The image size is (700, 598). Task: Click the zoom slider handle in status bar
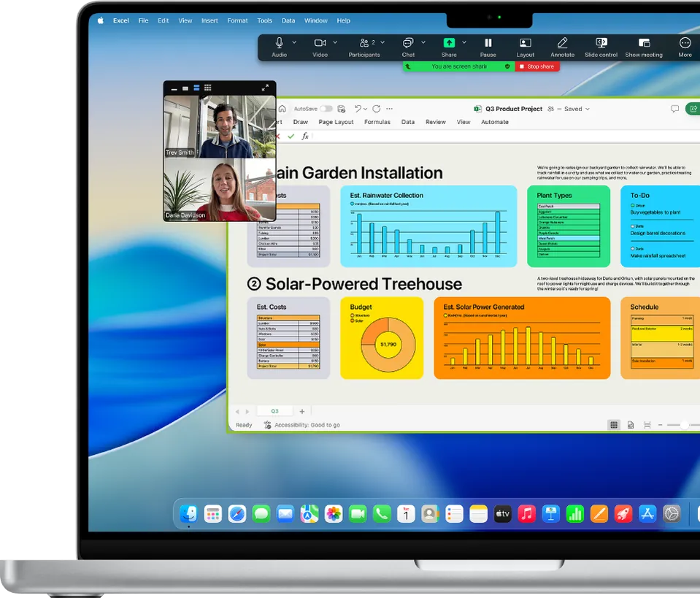tap(685, 425)
